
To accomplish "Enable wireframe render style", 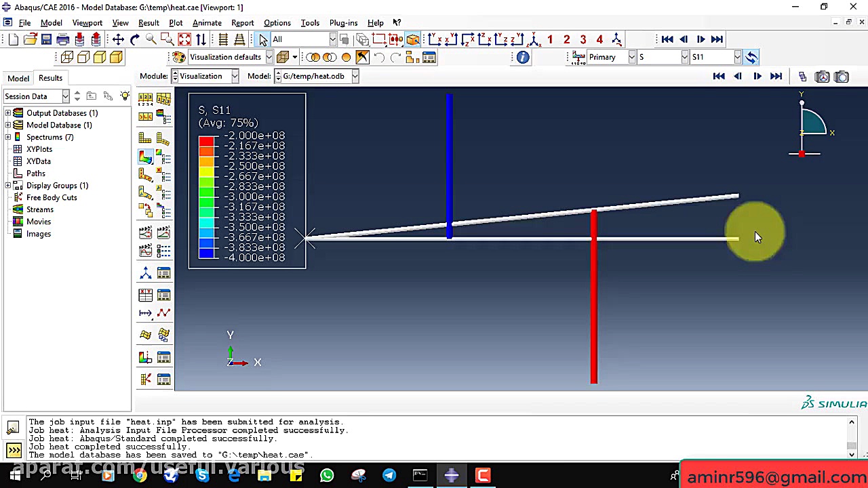I will (x=67, y=58).
